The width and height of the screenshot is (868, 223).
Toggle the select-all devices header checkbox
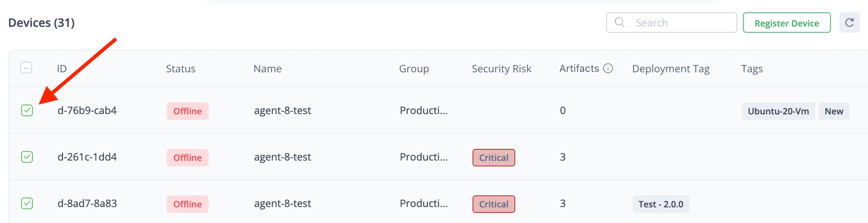[x=26, y=68]
